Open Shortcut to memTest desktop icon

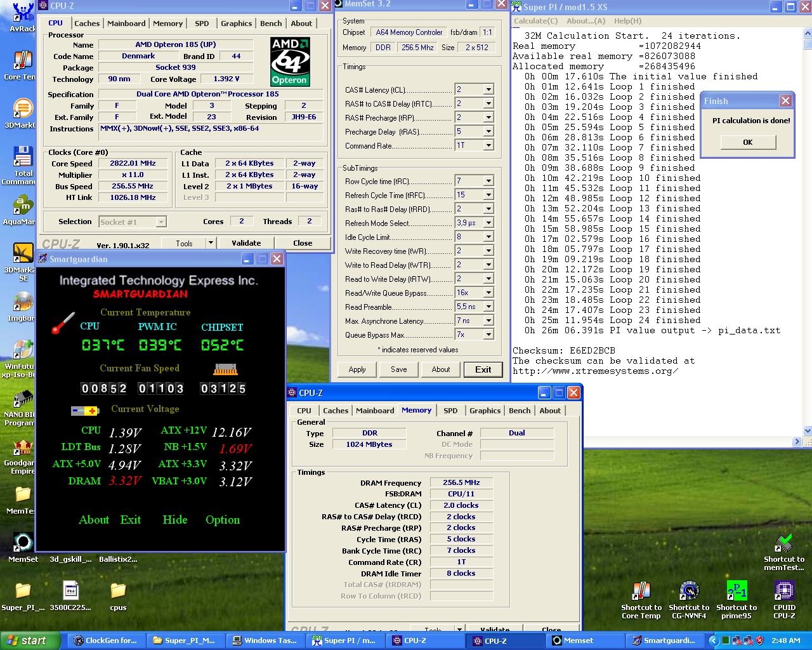pos(784,543)
